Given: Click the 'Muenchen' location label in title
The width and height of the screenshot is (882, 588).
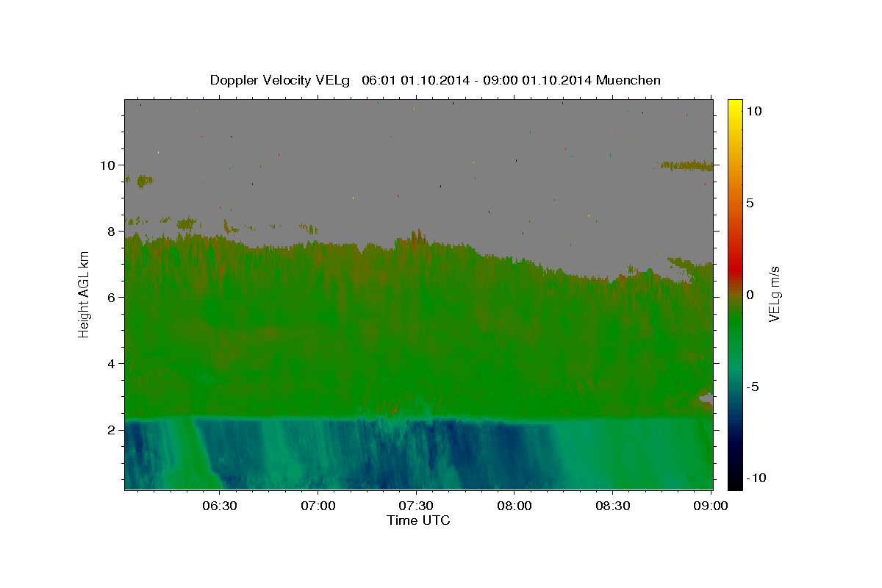Looking at the screenshot, I should tap(628, 80).
